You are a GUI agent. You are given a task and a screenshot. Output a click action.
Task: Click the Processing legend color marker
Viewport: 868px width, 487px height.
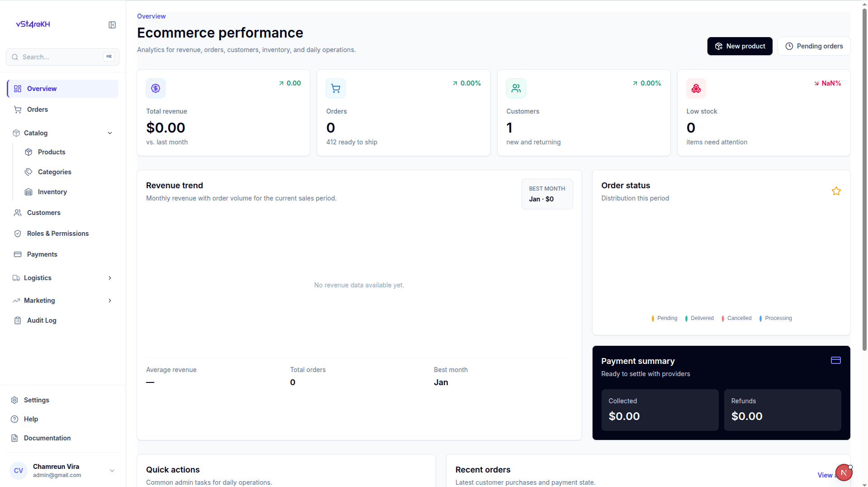761,318
